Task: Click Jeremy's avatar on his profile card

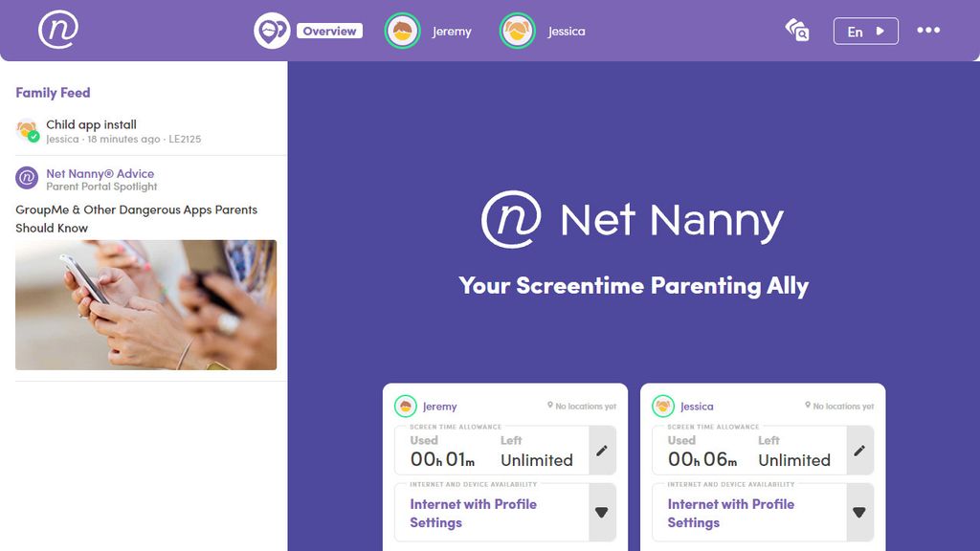Action: click(x=405, y=406)
